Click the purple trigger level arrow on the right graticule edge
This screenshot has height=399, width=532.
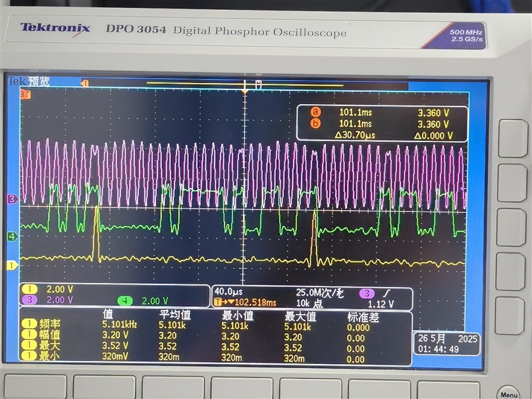point(463,189)
